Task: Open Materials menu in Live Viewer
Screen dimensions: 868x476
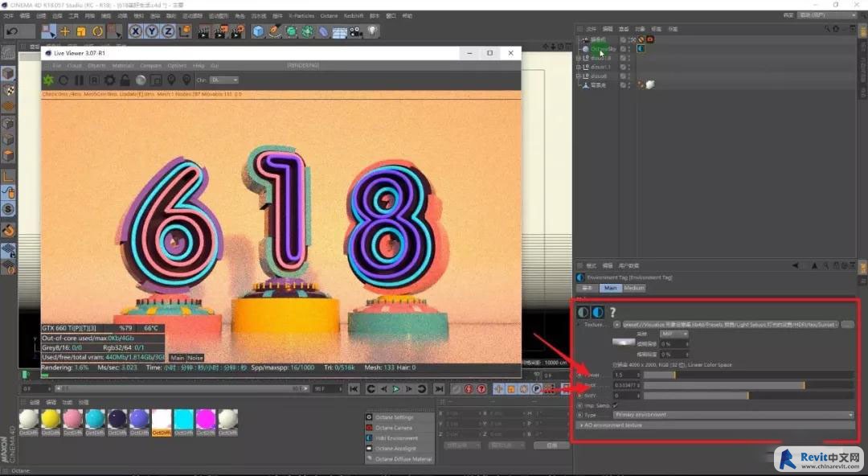Action: [x=123, y=65]
